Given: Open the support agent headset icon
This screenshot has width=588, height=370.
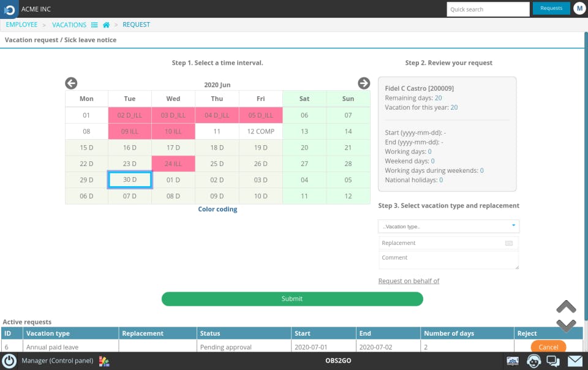Looking at the screenshot, I should (533, 361).
